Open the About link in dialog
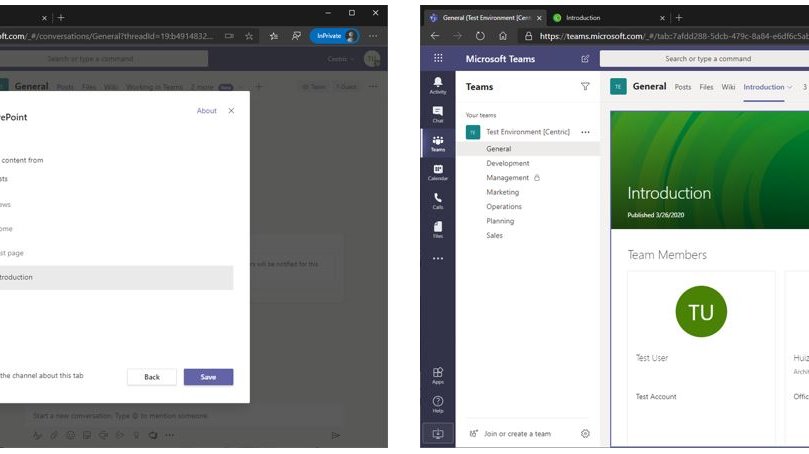This screenshot has height=454, width=809. point(206,111)
